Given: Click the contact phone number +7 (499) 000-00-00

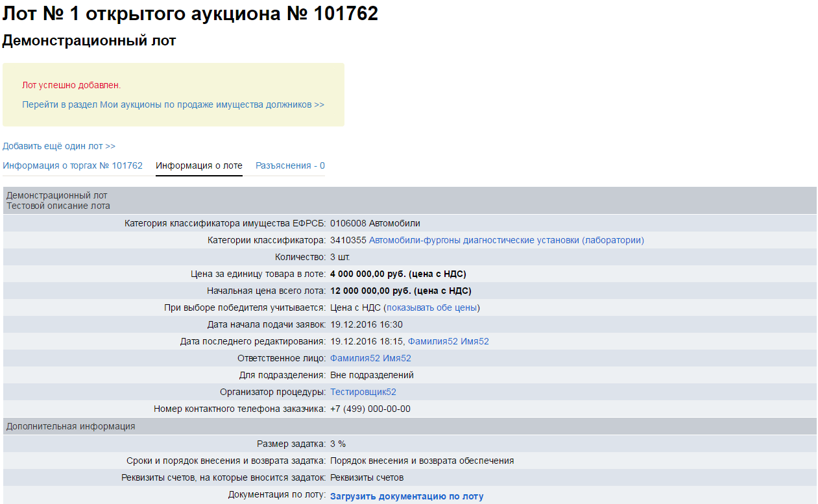Looking at the screenshot, I should [370, 409].
